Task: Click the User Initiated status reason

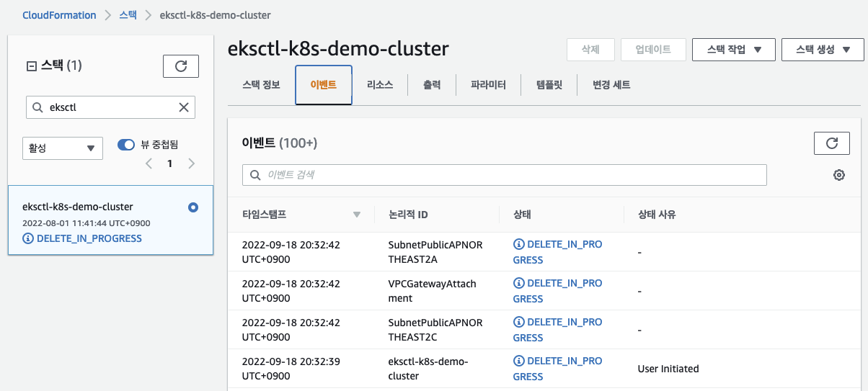Action: (668, 369)
